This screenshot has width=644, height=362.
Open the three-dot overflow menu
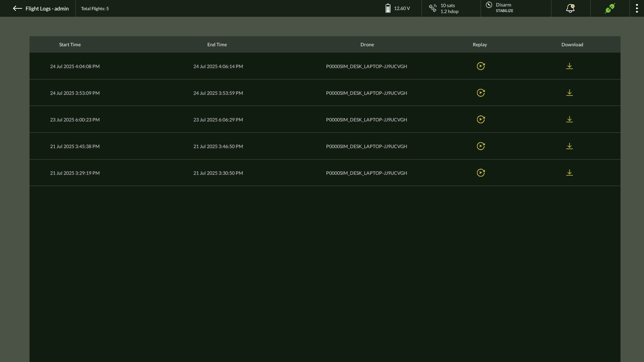[x=637, y=8]
